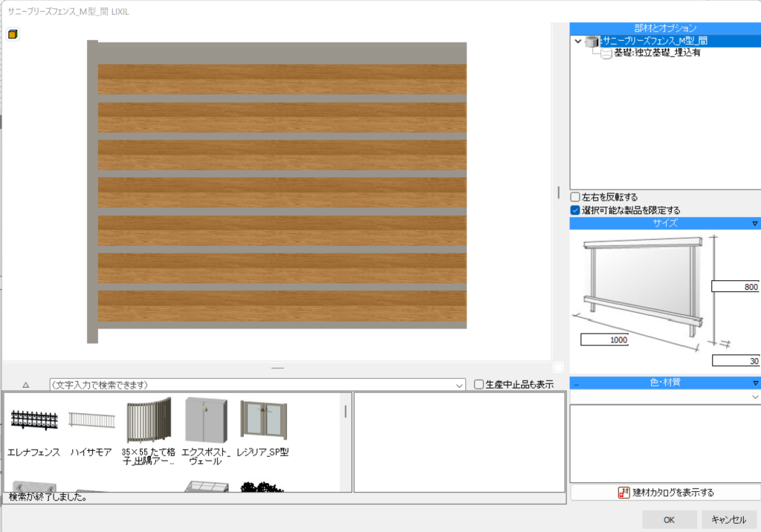Select the 基礎:独立基礎_埋込有 tree node
The image size is (761, 532).
point(656,53)
